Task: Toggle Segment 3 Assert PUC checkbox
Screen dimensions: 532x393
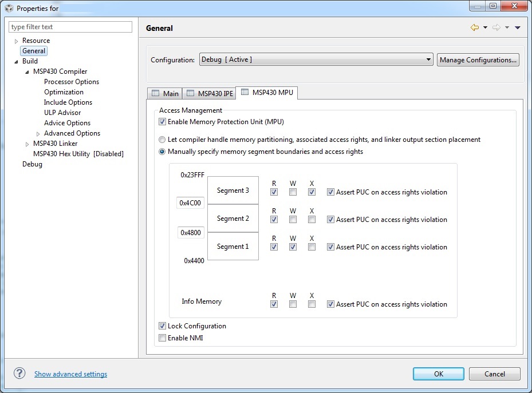Action: coord(330,192)
